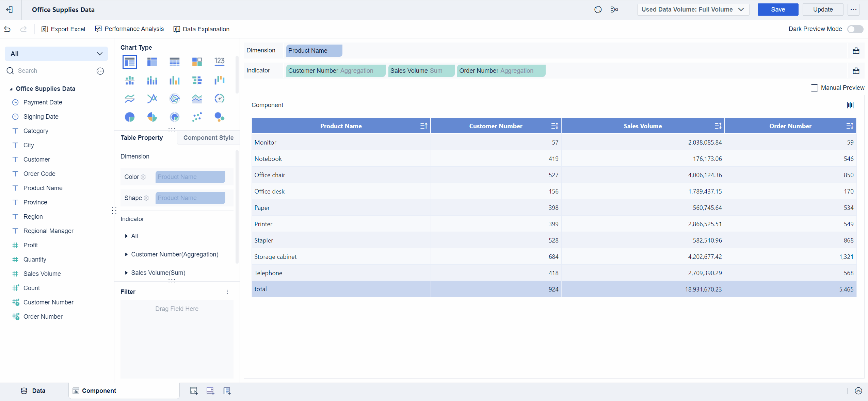Viewport: 868px width, 401px height.
Task: Click inside the Search fields box
Action: click(x=48, y=70)
